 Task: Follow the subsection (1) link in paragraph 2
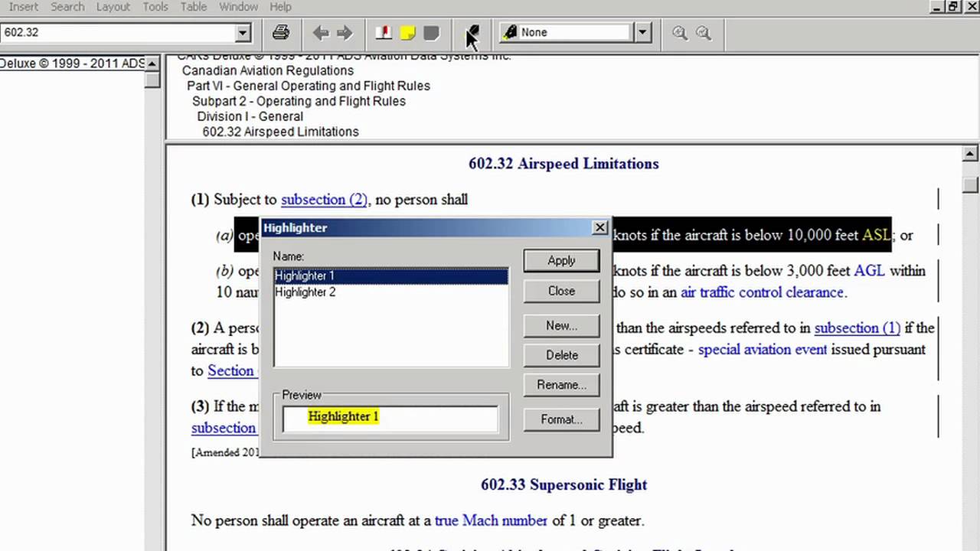(857, 328)
